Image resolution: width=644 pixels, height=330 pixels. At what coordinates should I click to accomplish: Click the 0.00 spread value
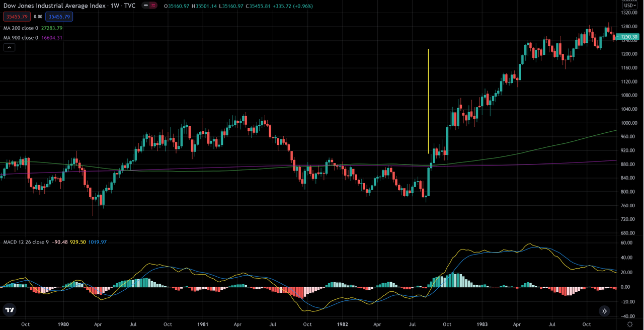(x=38, y=17)
